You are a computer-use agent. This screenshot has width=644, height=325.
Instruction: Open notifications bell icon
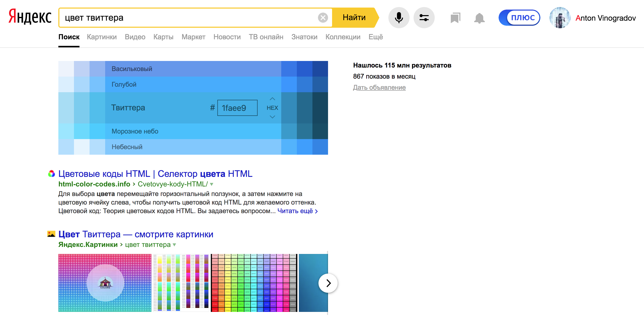[x=479, y=18]
